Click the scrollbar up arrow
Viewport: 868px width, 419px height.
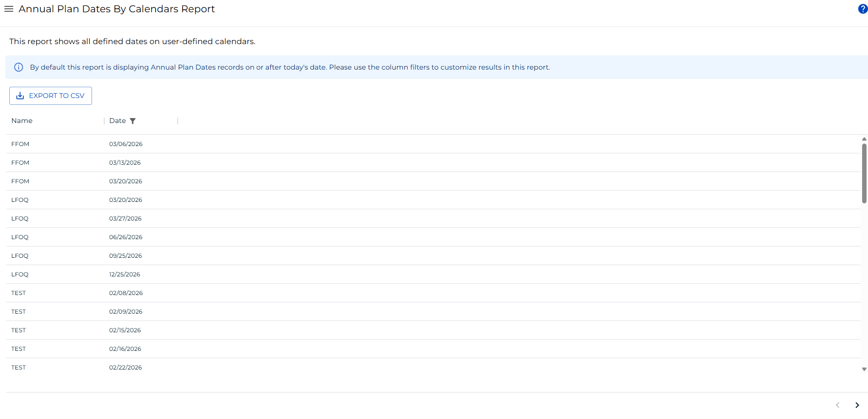coord(864,139)
